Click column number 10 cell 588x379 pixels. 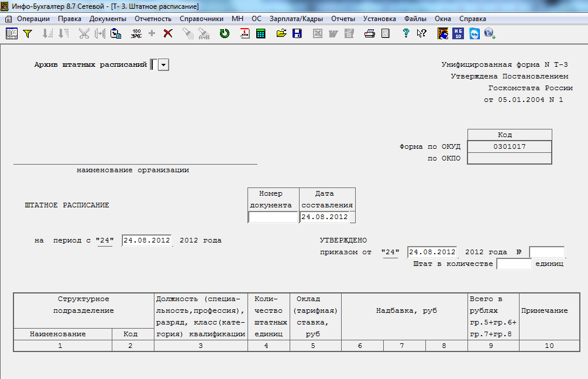click(549, 346)
